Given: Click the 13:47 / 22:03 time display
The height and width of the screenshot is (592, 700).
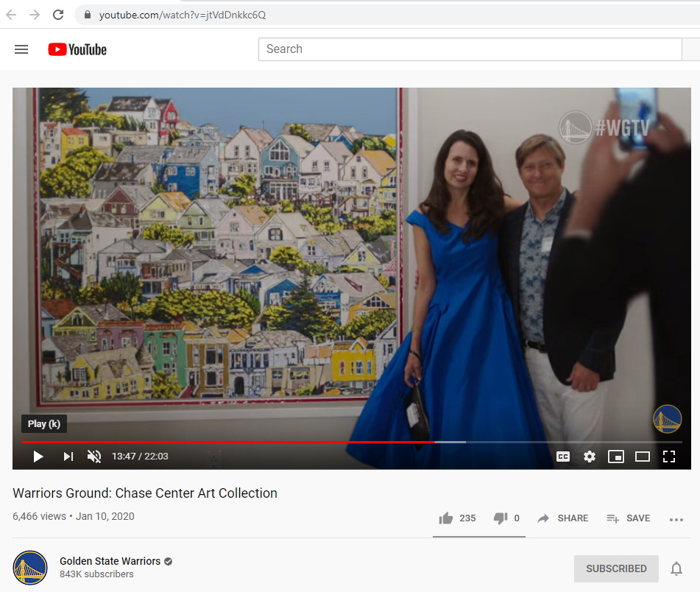Looking at the screenshot, I should point(140,457).
